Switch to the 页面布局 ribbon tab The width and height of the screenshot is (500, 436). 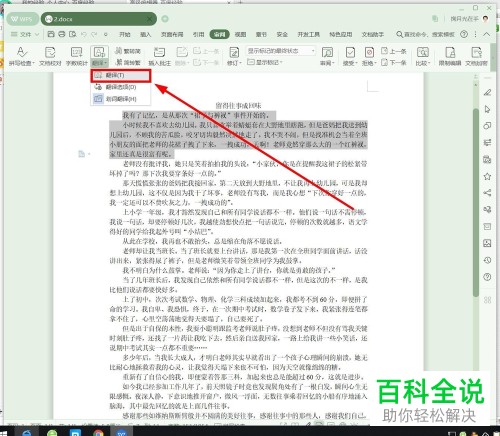point(172,34)
